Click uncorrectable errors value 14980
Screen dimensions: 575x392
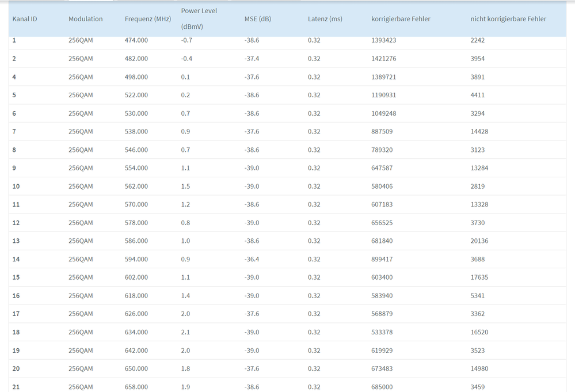point(479,368)
